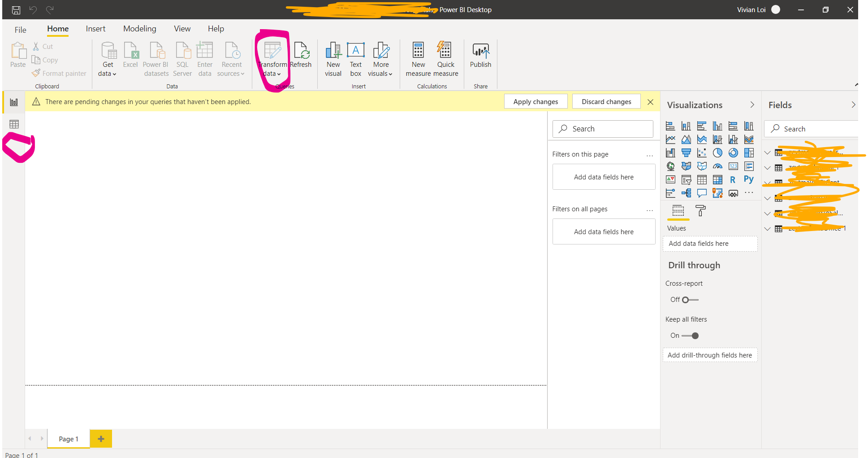Select the pie chart visual
The width and height of the screenshot is (868, 458).
click(x=717, y=153)
